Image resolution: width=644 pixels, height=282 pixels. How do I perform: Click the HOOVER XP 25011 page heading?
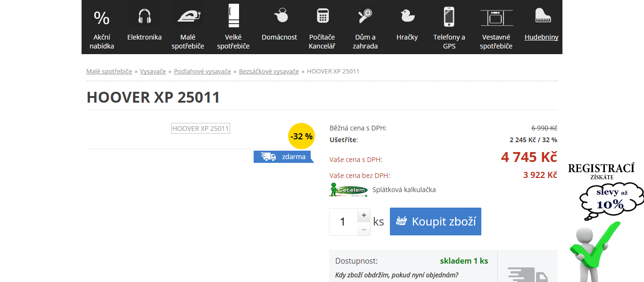(x=153, y=97)
